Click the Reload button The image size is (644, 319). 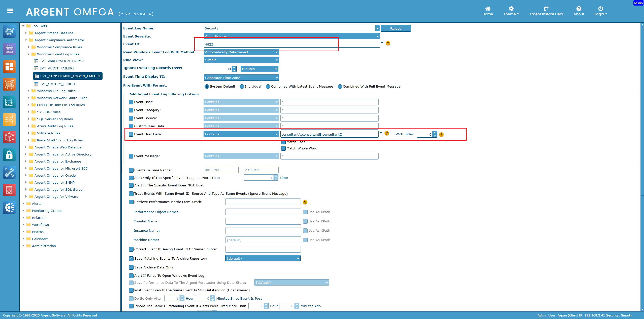396,28
